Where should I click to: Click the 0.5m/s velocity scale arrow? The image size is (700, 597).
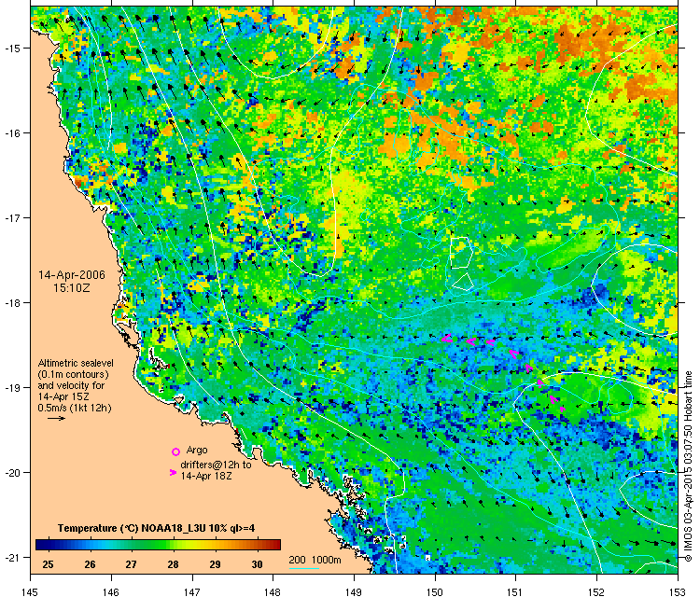pos(56,419)
